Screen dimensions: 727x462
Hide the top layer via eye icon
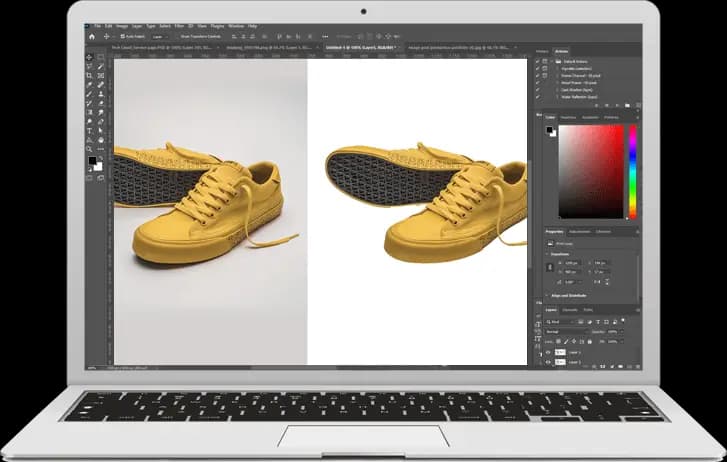pyautogui.click(x=548, y=353)
